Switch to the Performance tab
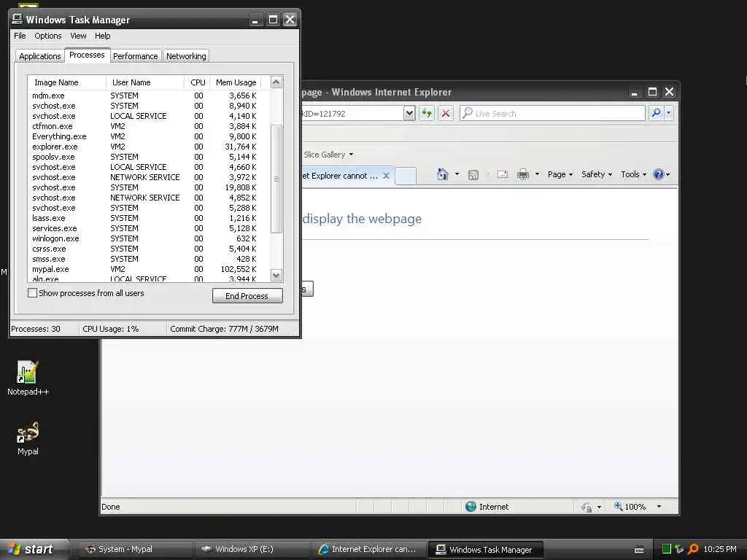The height and width of the screenshot is (560, 747). tap(135, 56)
